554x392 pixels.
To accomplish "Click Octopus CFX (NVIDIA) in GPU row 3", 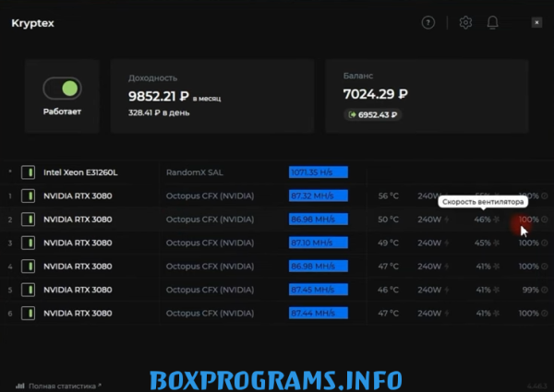I will [x=210, y=244].
